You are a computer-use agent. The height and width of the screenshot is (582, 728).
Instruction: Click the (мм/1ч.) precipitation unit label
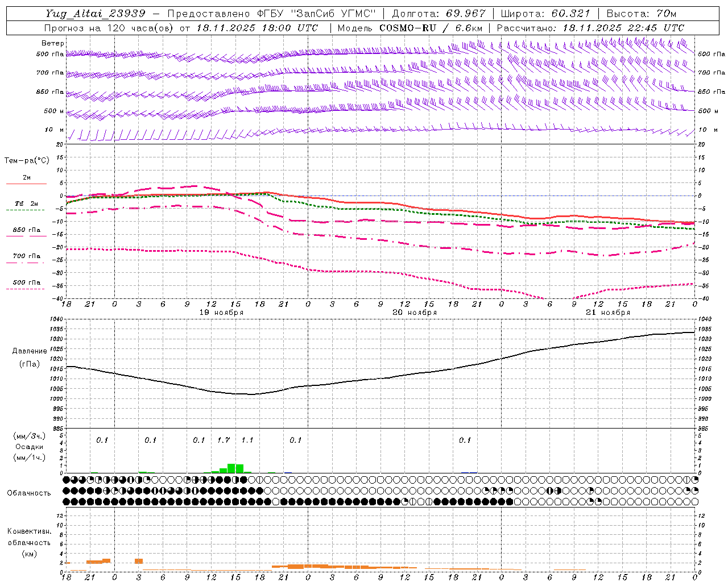click(30, 458)
